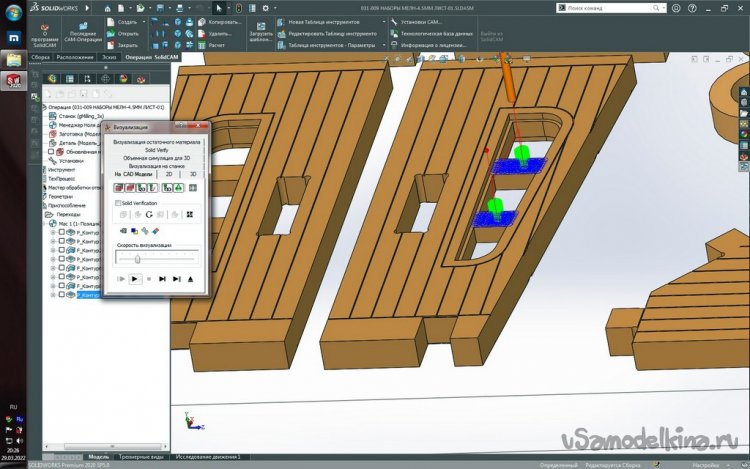The image size is (750, 469).
Task: Enable the Solid Verification checkbox
Action: [118, 203]
